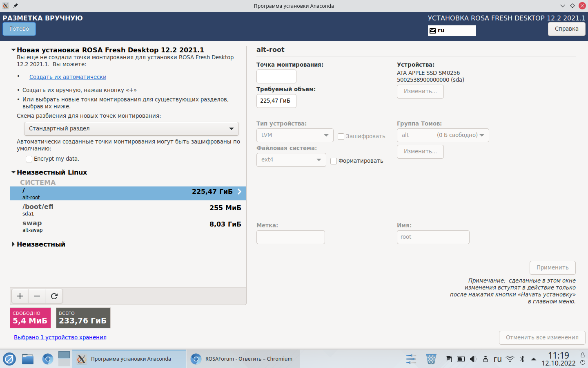Screen dimensions: 588x368
Task: Click the ru keyboard layout tray indicator
Action: [x=497, y=359]
